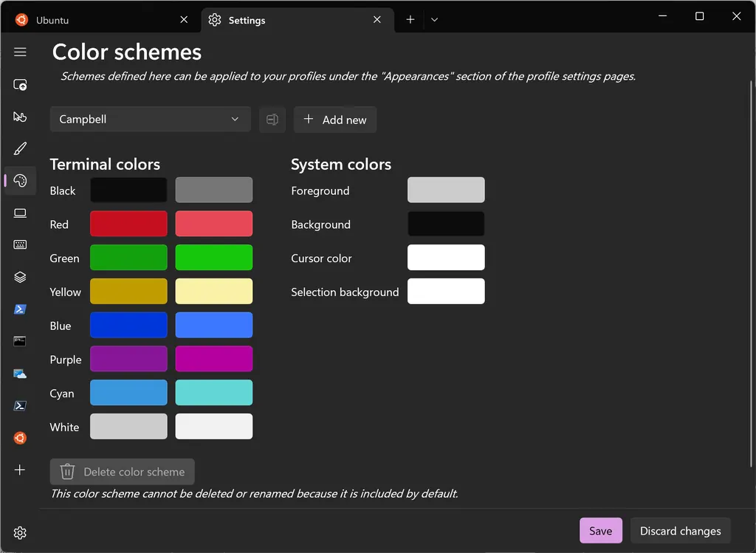Expand the Campbell color scheme dropdown
The height and width of the screenshot is (553, 756).
[151, 119]
